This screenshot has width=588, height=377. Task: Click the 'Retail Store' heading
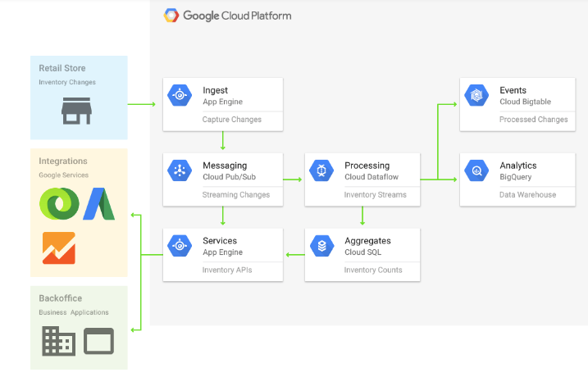point(62,68)
